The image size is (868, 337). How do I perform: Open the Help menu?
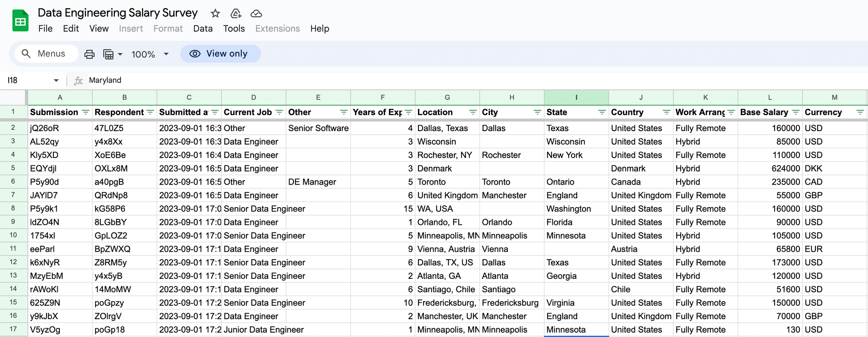coord(319,29)
